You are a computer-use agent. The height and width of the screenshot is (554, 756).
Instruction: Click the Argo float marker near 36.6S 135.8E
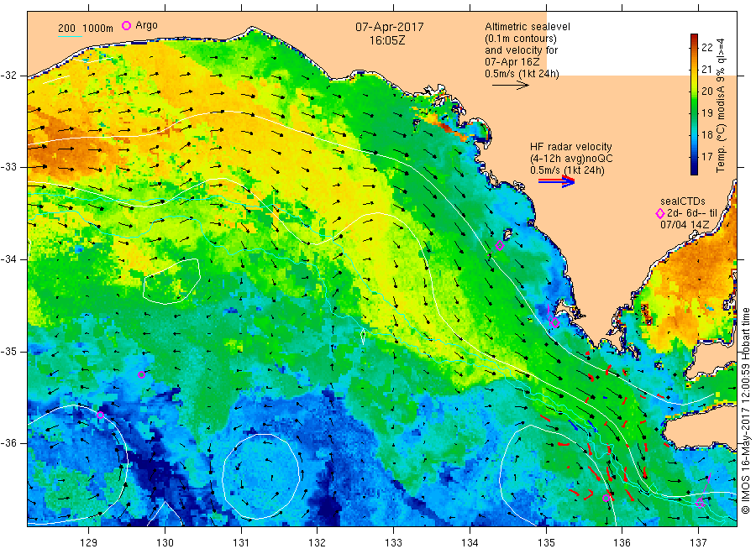coord(606,498)
